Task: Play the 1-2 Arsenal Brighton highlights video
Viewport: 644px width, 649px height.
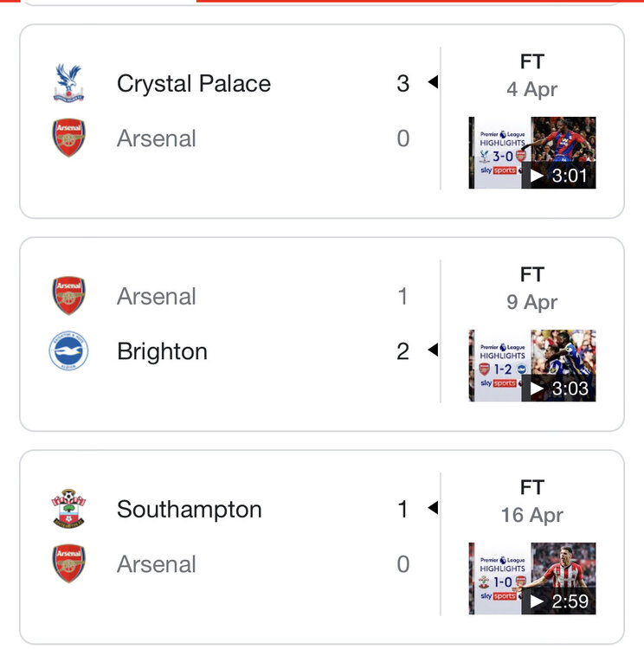Action: click(x=532, y=365)
